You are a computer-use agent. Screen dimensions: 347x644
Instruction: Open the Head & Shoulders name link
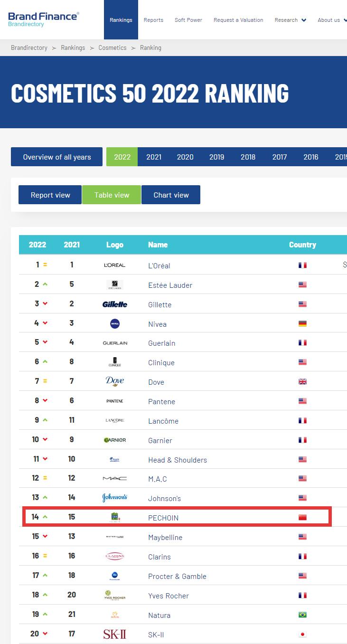[178, 460]
